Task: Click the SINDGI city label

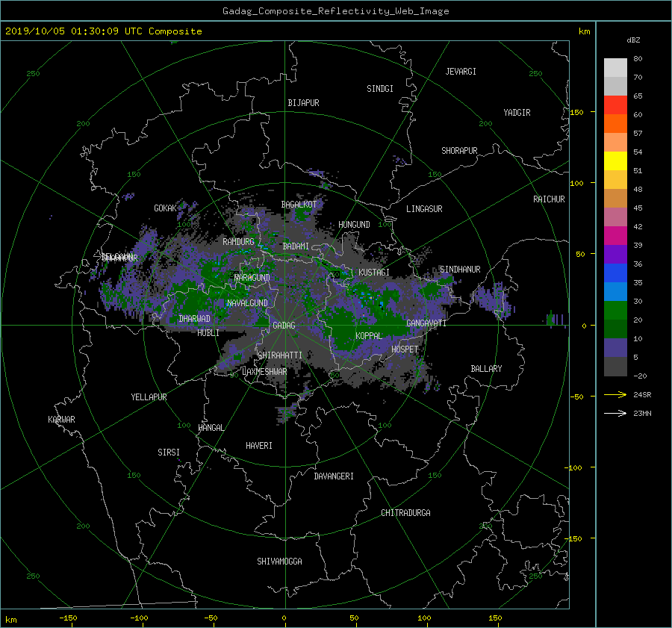Action: 380,89
